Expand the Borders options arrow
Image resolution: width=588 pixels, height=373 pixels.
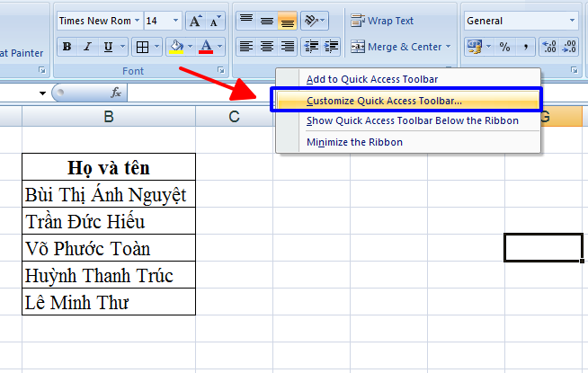pyautogui.click(x=157, y=47)
